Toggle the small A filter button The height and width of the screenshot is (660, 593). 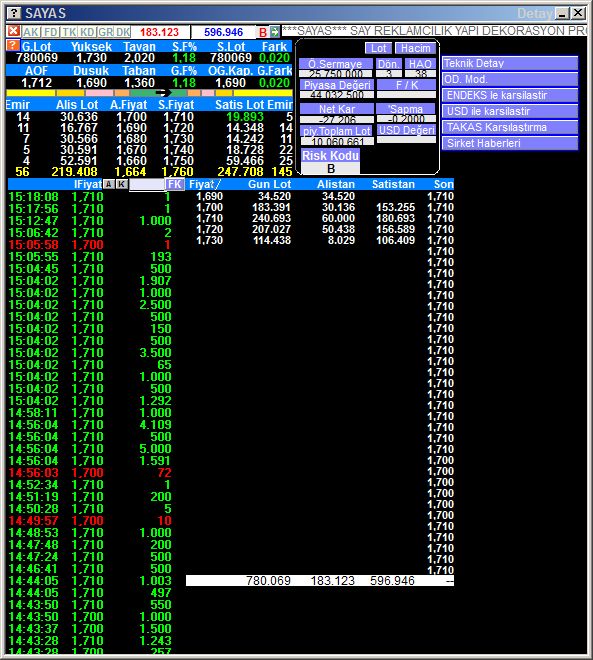tap(109, 184)
